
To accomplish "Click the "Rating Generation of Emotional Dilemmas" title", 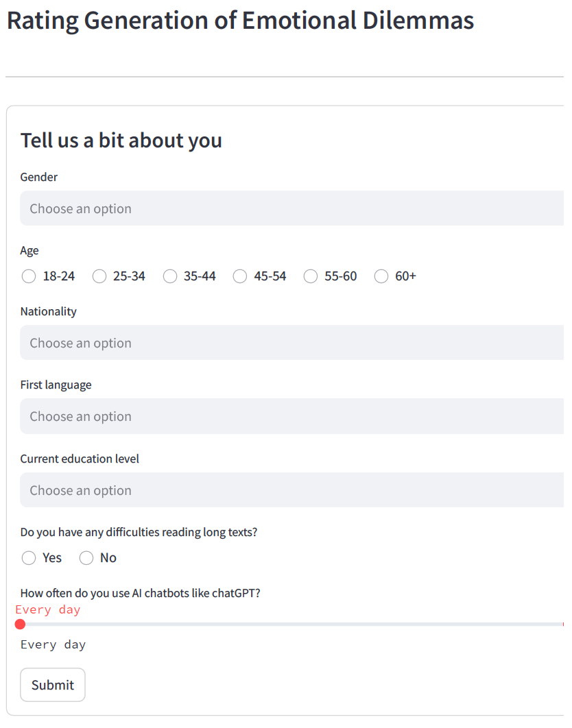I will [x=240, y=21].
